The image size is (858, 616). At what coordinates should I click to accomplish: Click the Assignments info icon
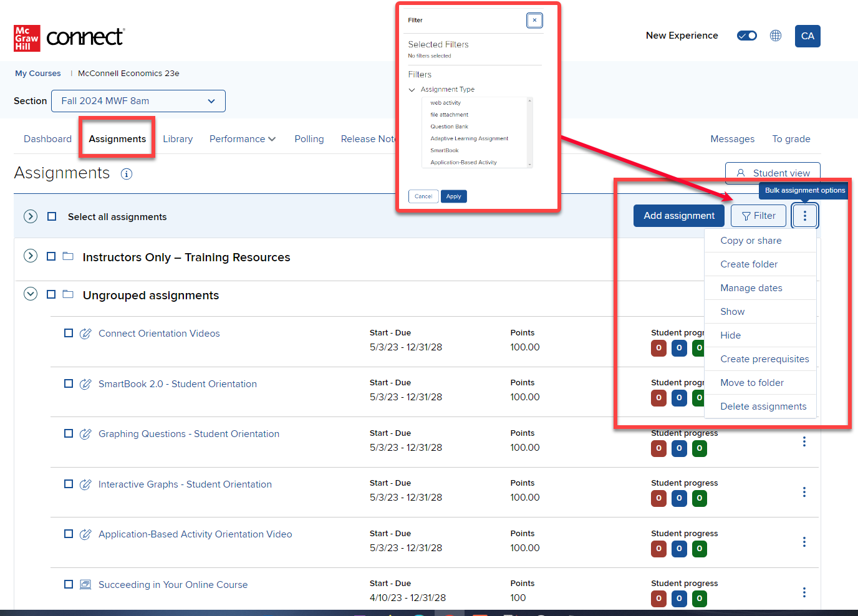click(127, 174)
